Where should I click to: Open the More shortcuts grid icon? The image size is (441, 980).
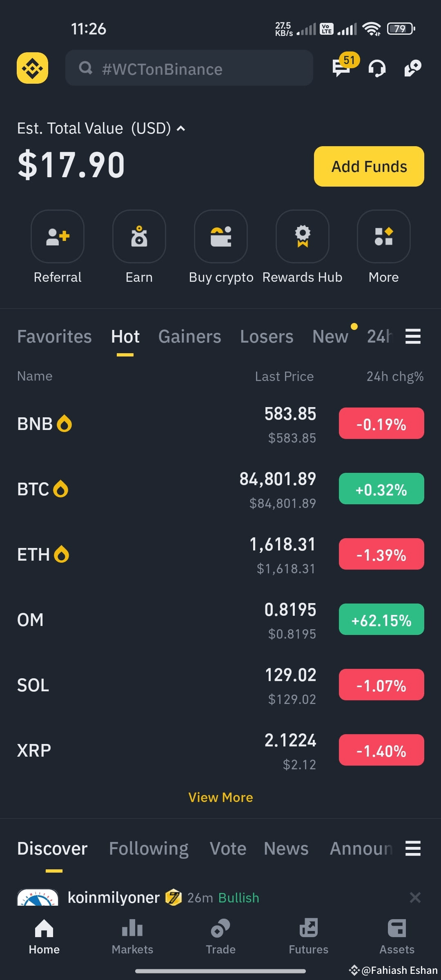384,236
